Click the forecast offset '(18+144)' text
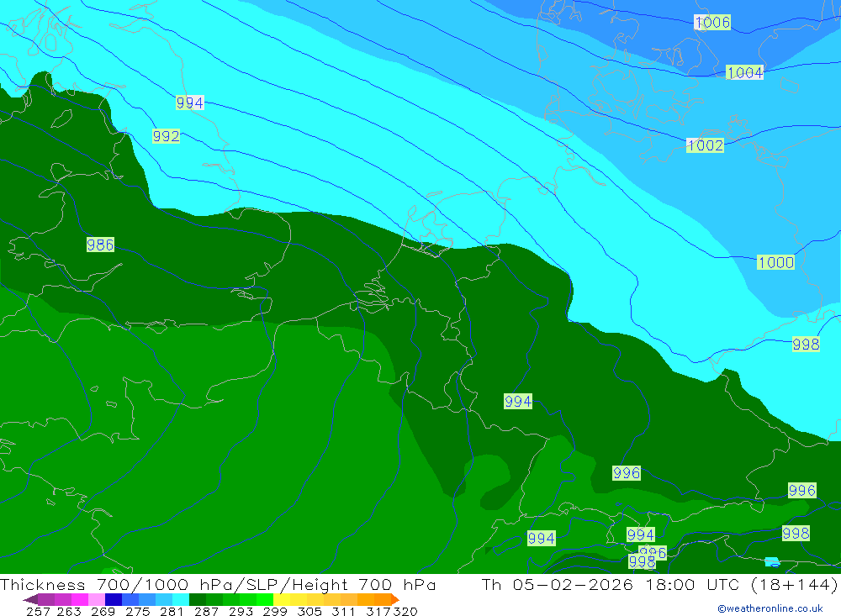Screen dimensions: 841x616 tap(794, 584)
